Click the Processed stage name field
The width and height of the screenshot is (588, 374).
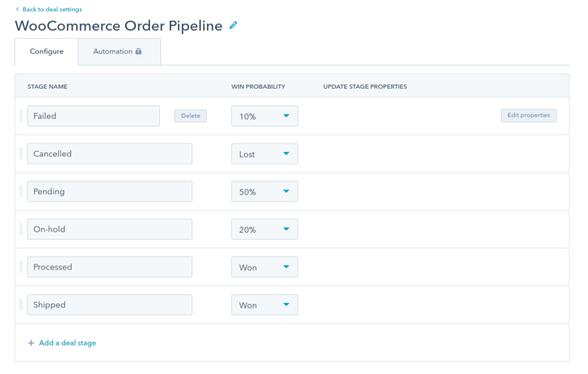pos(110,267)
